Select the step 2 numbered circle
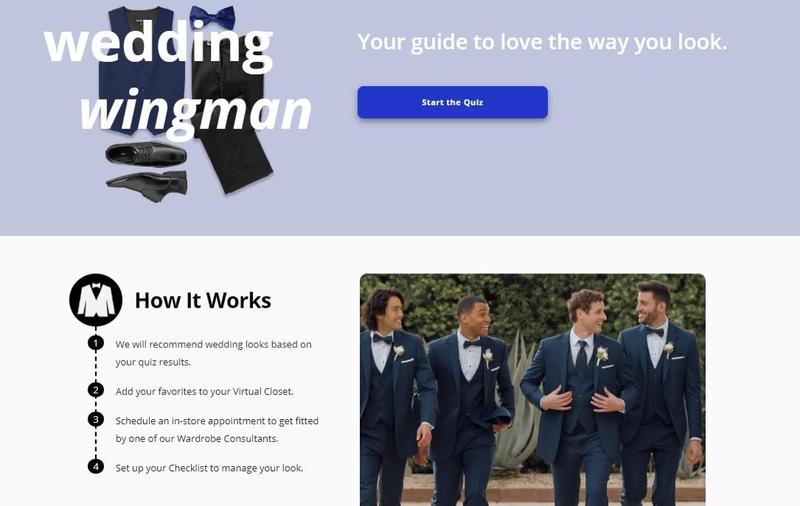 [95, 390]
